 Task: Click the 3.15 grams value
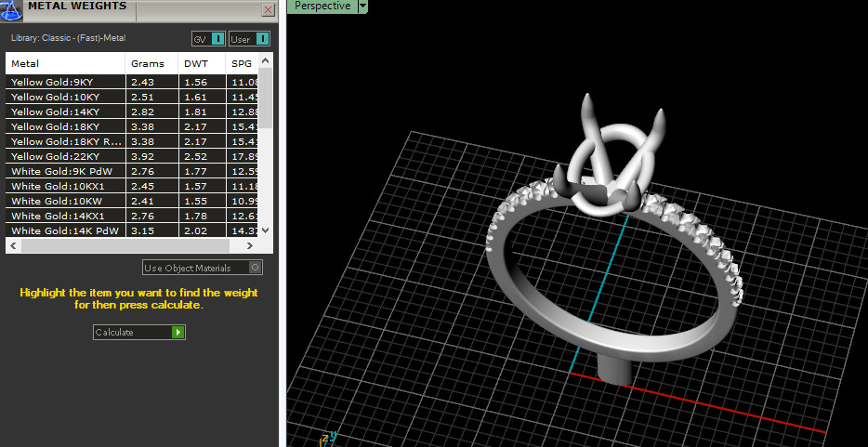(x=142, y=230)
